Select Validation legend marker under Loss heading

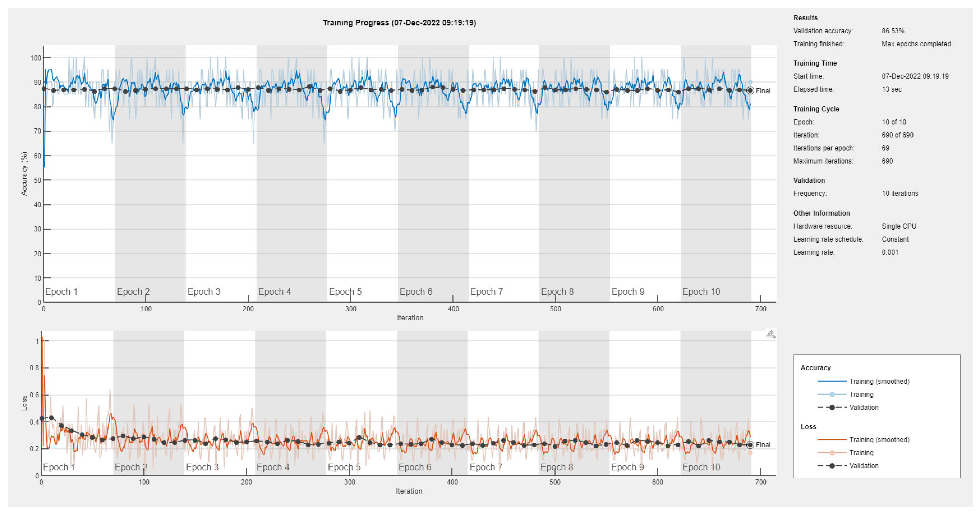pyautogui.click(x=832, y=465)
